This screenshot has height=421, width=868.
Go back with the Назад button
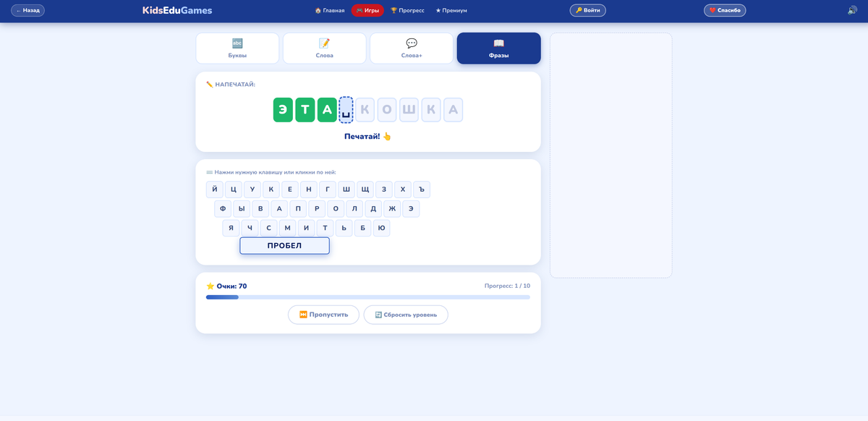click(x=27, y=10)
